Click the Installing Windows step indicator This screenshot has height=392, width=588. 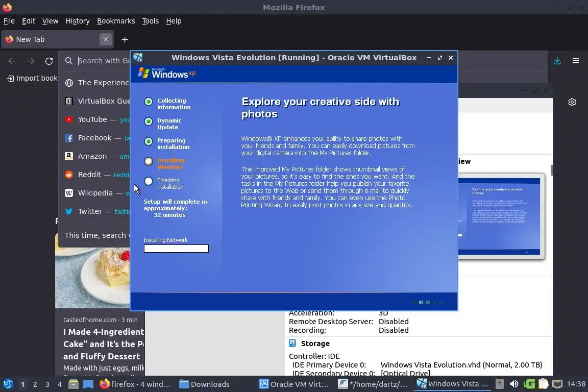tap(149, 161)
